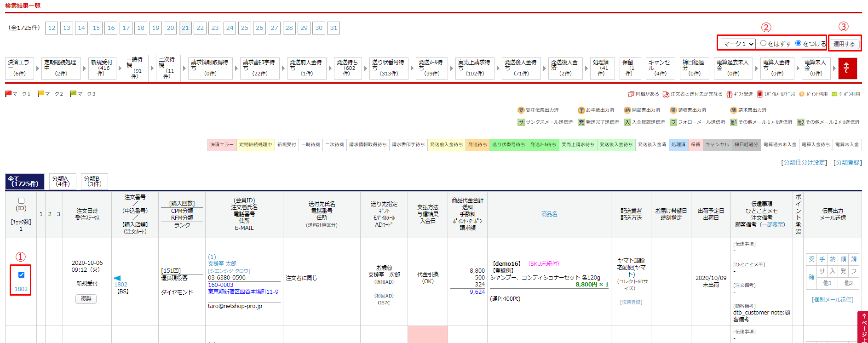Click the フ follow-mail icon in the order row
Image resolution: width=868 pixels, height=343 pixels.
[854, 271]
